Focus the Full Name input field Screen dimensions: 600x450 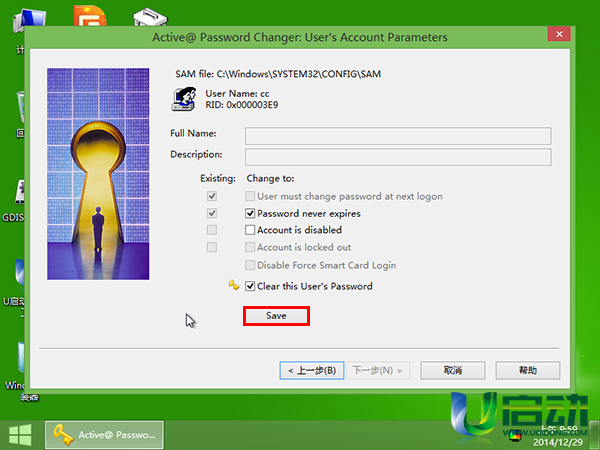[x=398, y=136]
